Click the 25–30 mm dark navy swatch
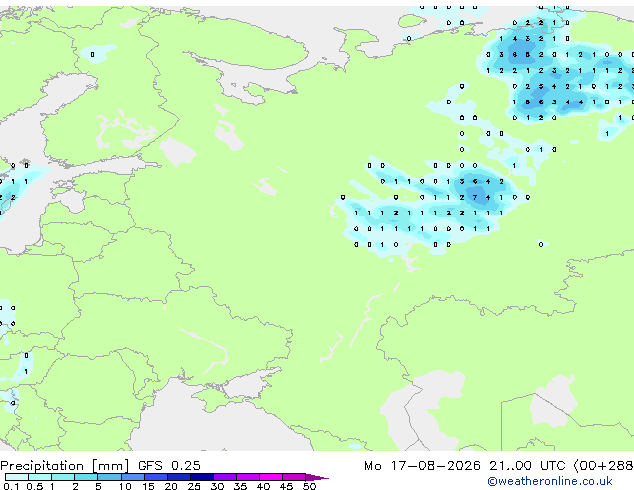Screen dimensions: 634x490 coord(202,477)
